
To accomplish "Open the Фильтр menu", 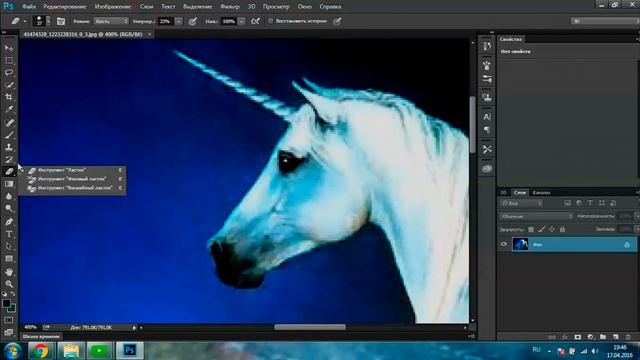I will (x=230, y=7).
